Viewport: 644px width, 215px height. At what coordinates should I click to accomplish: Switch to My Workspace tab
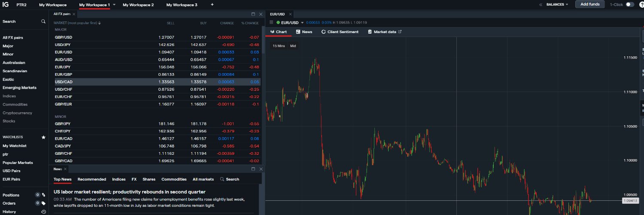[53, 5]
